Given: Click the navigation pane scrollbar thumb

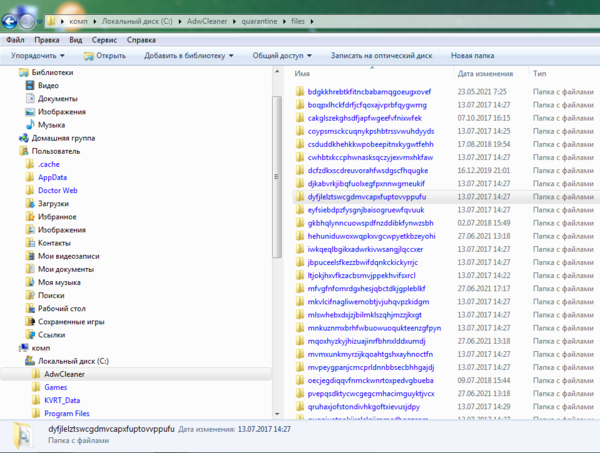Looking at the screenshot, I should click(x=277, y=177).
